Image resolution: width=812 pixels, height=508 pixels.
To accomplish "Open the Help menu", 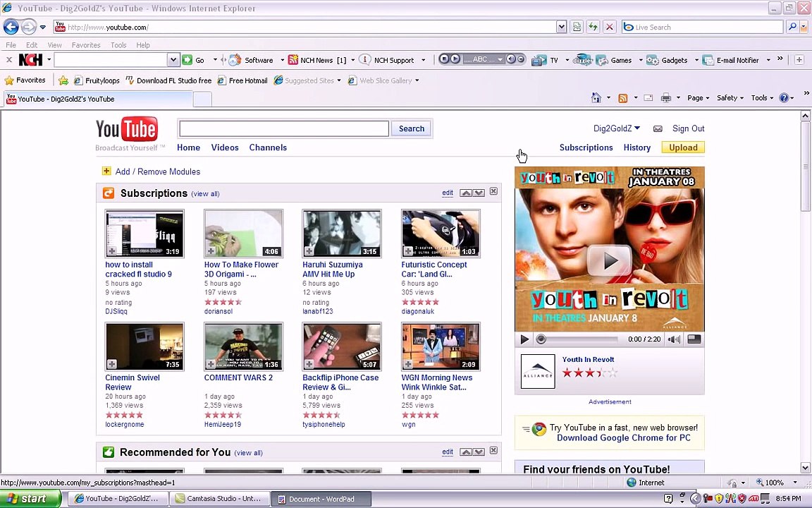I will 143,45.
